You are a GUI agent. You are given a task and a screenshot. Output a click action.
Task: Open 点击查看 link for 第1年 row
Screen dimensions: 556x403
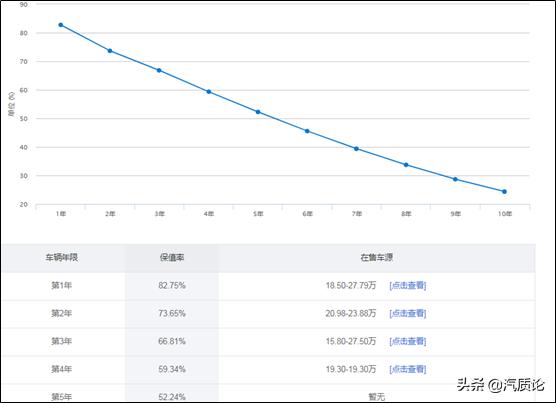407,285
